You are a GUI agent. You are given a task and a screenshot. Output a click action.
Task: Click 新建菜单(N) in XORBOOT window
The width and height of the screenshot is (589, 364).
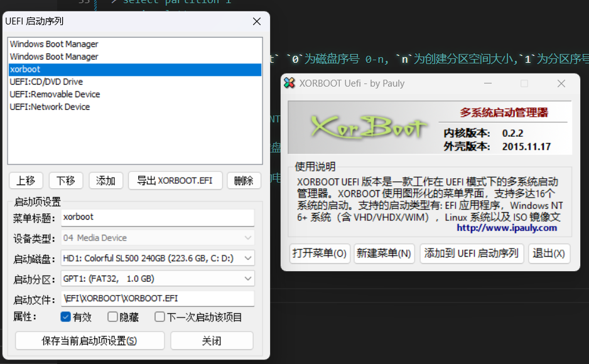[x=384, y=254]
